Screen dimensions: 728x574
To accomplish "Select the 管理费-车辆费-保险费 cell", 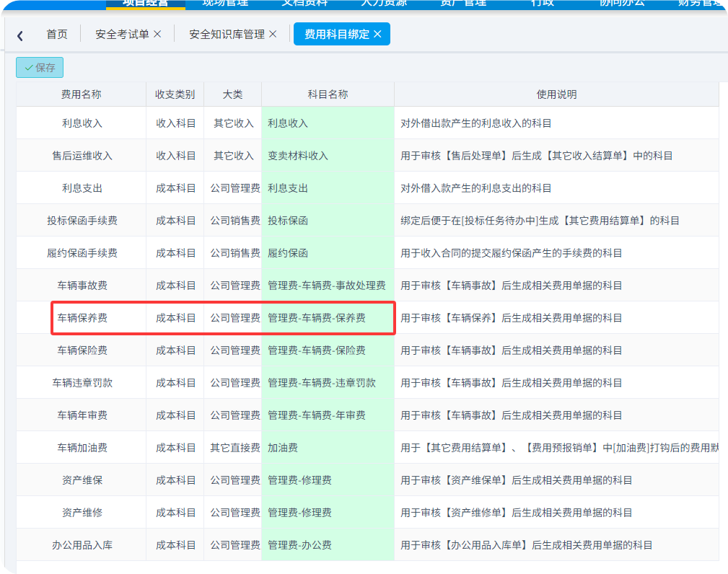I will tap(328, 350).
